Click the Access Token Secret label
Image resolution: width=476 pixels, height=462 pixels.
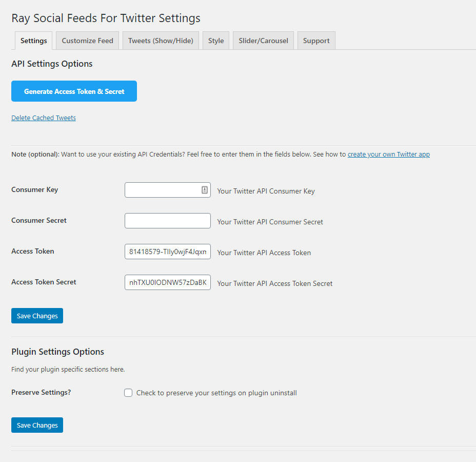click(x=44, y=282)
